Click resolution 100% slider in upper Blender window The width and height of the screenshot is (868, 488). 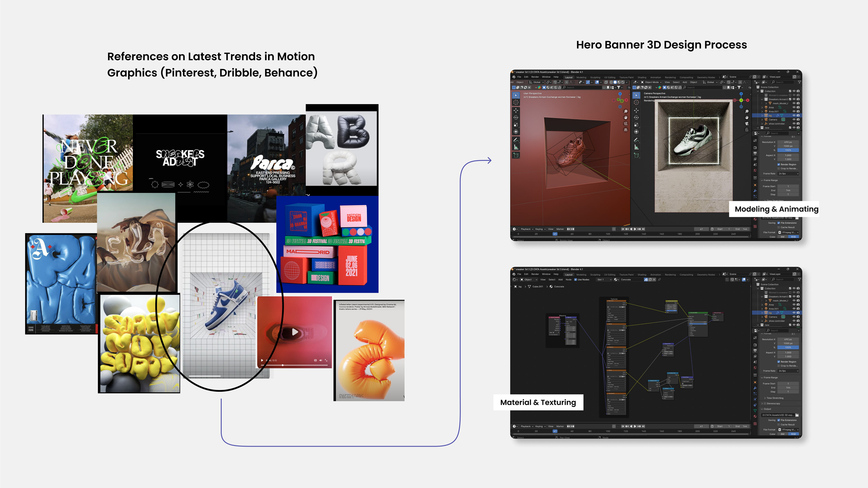(788, 150)
